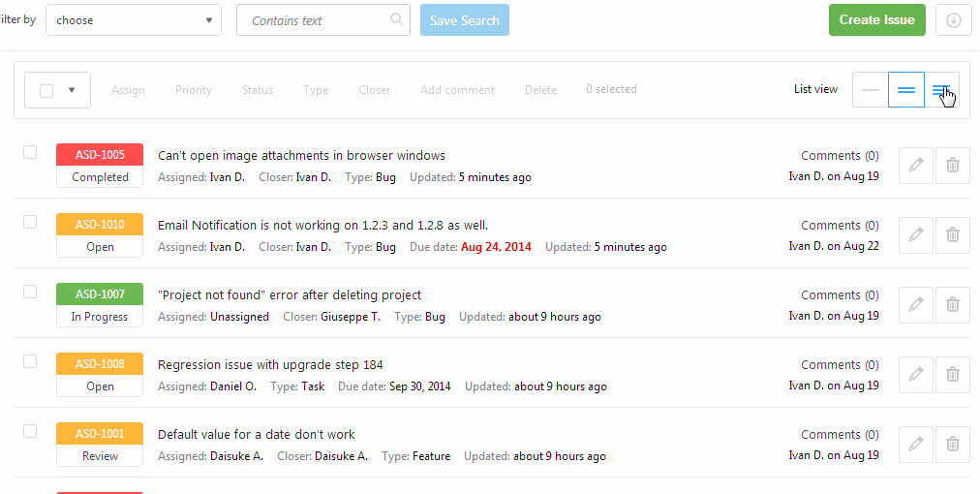
Task: Tick the select-all checkbox in toolbar
Action: [x=46, y=91]
